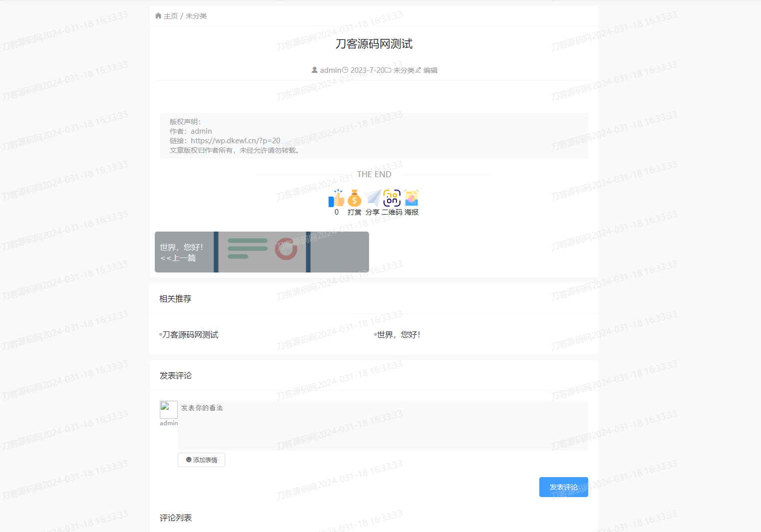Click the pencil icon next to 编辑

[x=418, y=69]
